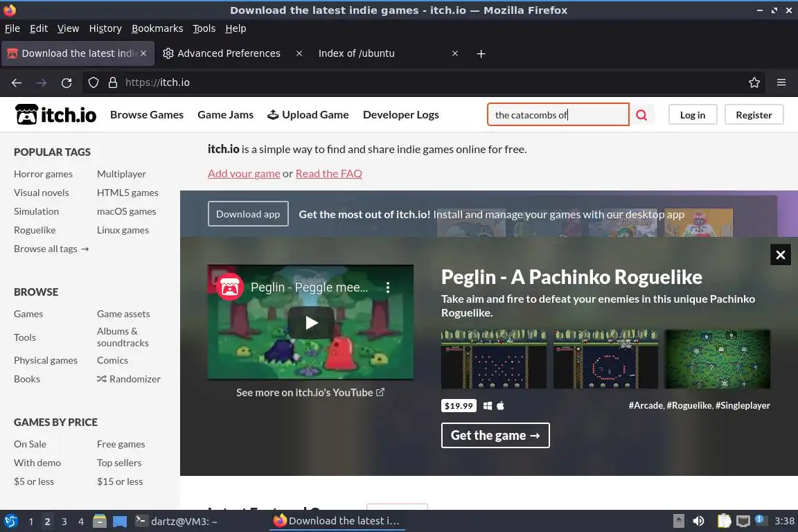798x532 pixels.
Task: Open the taskbar start menu icon
Action: 10,521
